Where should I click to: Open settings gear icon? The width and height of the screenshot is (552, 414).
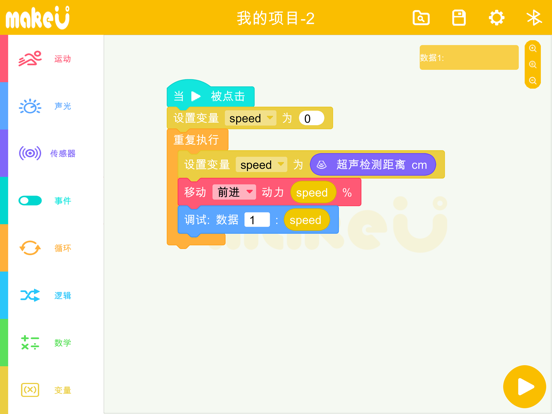[x=496, y=18]
